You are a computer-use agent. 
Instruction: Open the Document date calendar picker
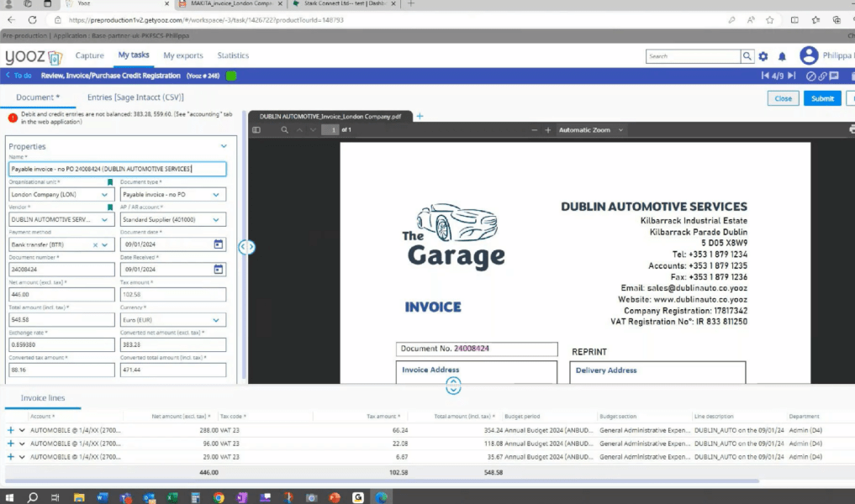(x=218, y=244)
